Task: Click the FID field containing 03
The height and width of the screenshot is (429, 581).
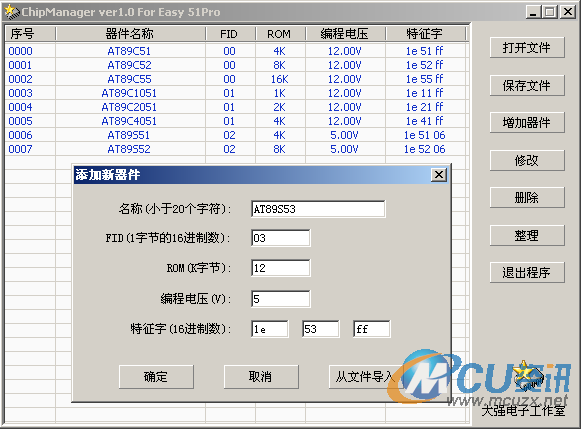Action: (x=280, y=238)
